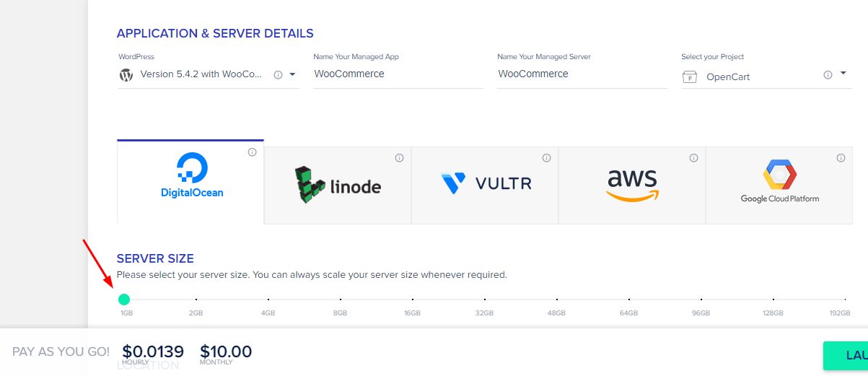Click the info icon on DigitalOcean tab
The height and width of the screenshot is (376, 868).
[x=252, y=152]
